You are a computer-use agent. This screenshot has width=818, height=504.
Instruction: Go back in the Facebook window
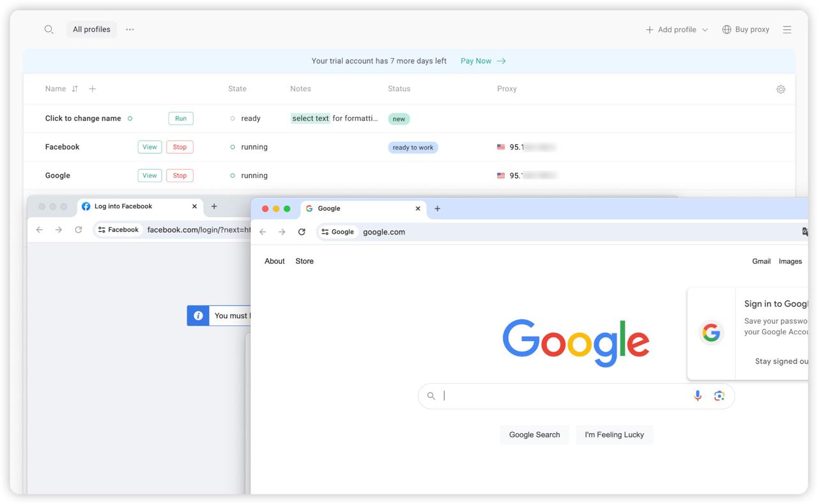(40, 230)
